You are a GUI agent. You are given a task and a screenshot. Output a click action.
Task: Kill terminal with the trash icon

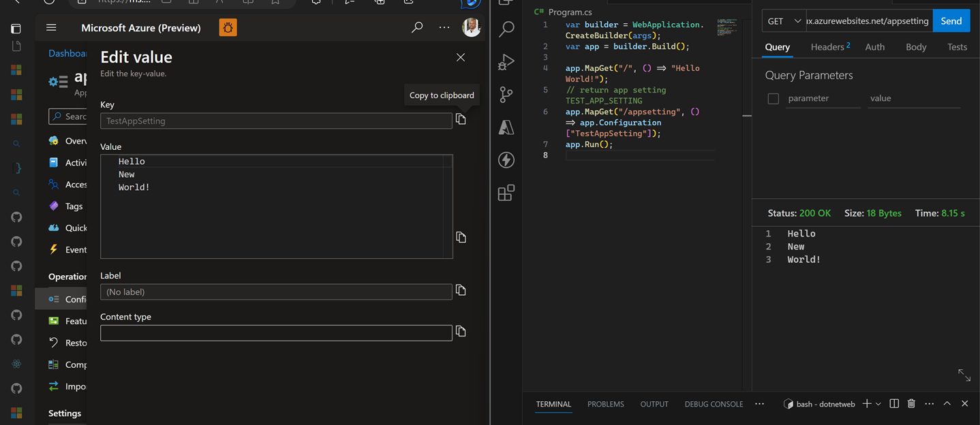click(x=912, y=404)
